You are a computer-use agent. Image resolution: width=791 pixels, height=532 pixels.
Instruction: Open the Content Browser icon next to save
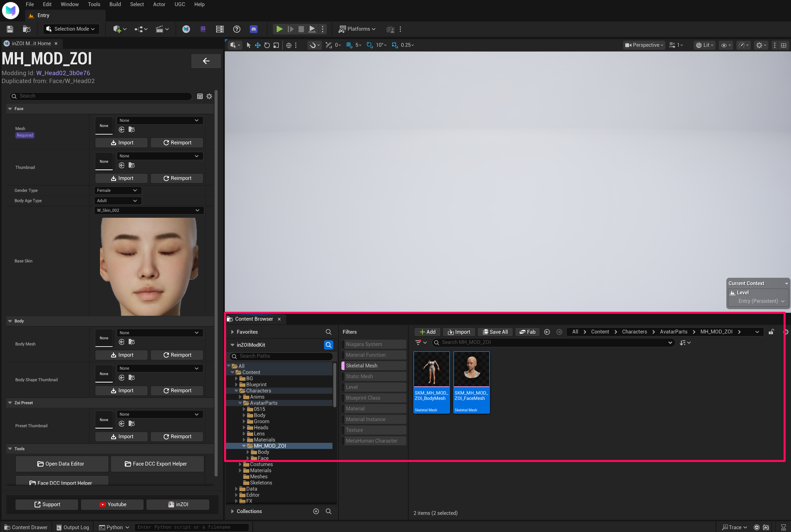pos(27,29)
